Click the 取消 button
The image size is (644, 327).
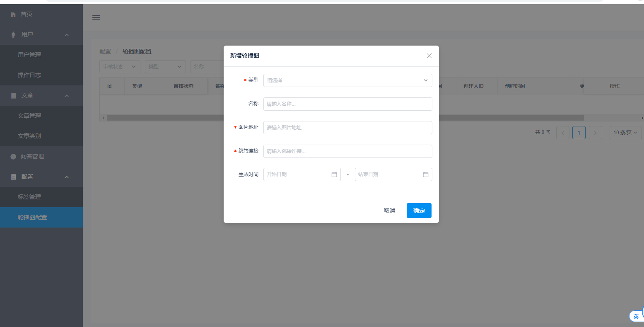[390, 211]
